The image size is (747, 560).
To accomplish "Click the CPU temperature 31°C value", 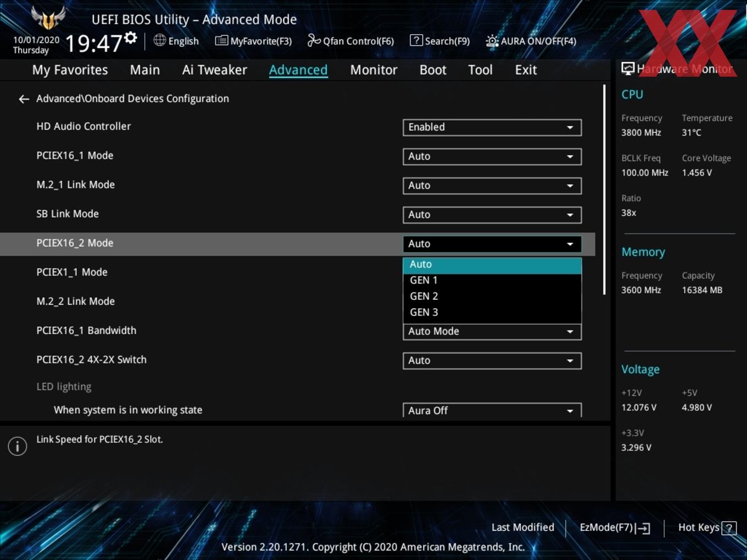I will pyautogui.click(x=692, y=133).
